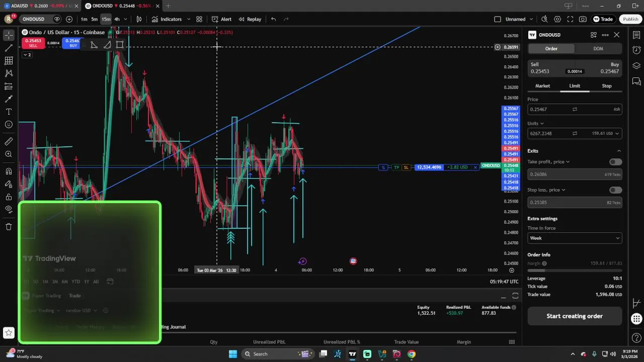Collapse the Exits section
Image resolution: width=644 pixels, height=362 pixels.
619,151
